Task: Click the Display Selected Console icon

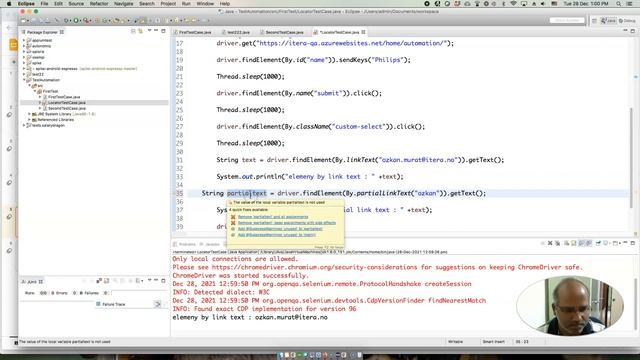Action: (606, 243)
